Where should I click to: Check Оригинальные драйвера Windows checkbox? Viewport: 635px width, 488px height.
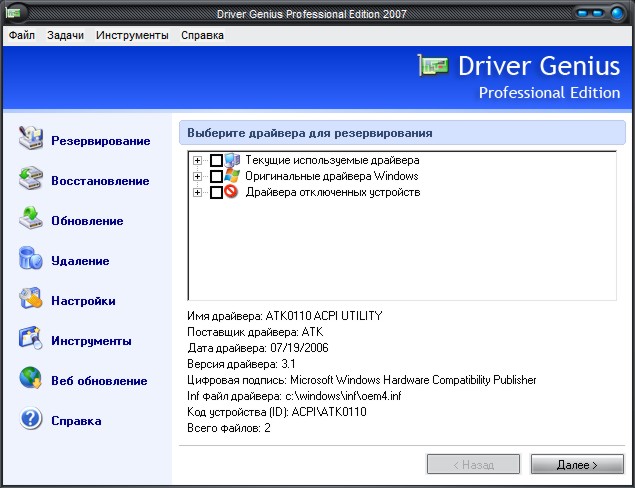(217, 177)
